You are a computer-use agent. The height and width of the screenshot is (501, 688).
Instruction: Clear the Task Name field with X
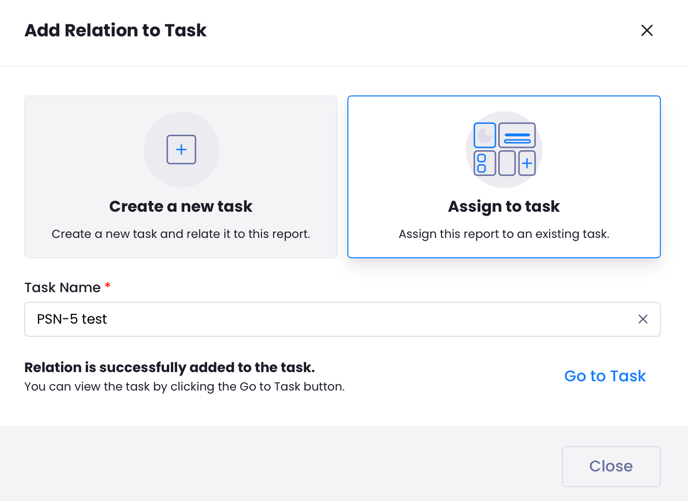(643, 319)
